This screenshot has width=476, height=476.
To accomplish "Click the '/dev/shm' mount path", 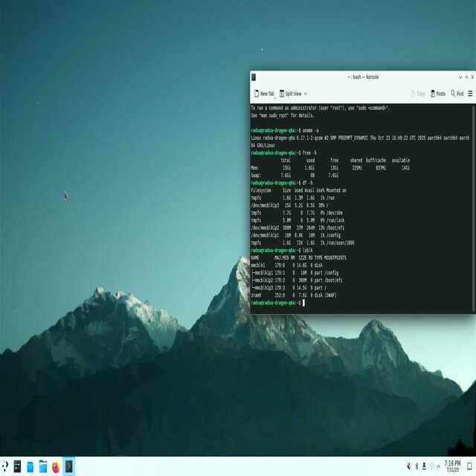I will click(x=333, y=213).
